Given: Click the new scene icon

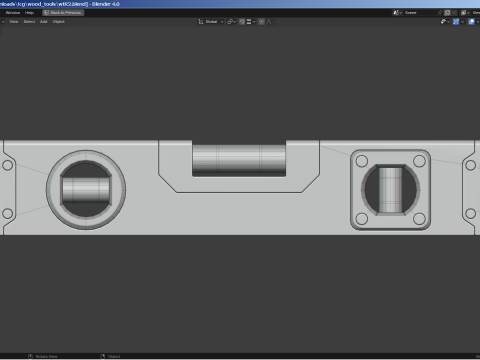Looking at the screenshot, I should 447,13.
